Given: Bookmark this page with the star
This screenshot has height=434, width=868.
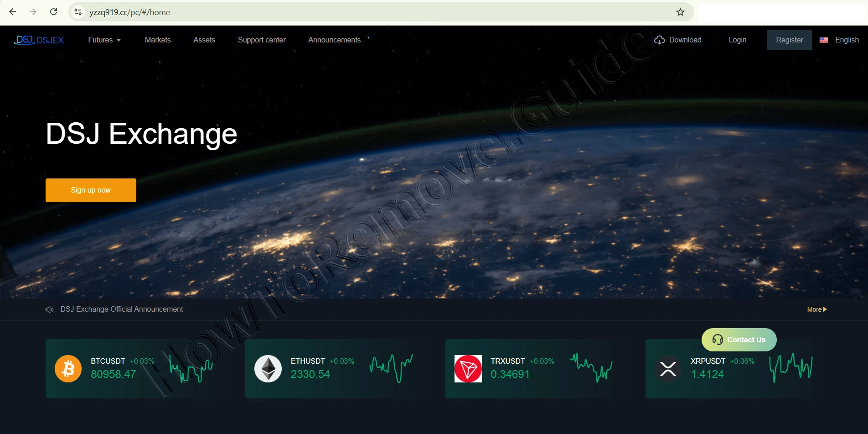Looking at the screenshot, I should click(x=680, y=12).
